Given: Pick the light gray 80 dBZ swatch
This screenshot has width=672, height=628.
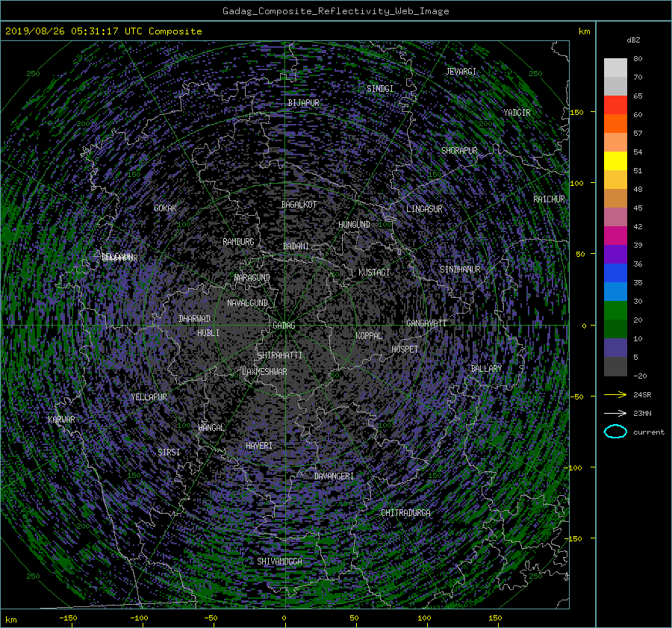Looking at the screenshot, I should point(615,67).
